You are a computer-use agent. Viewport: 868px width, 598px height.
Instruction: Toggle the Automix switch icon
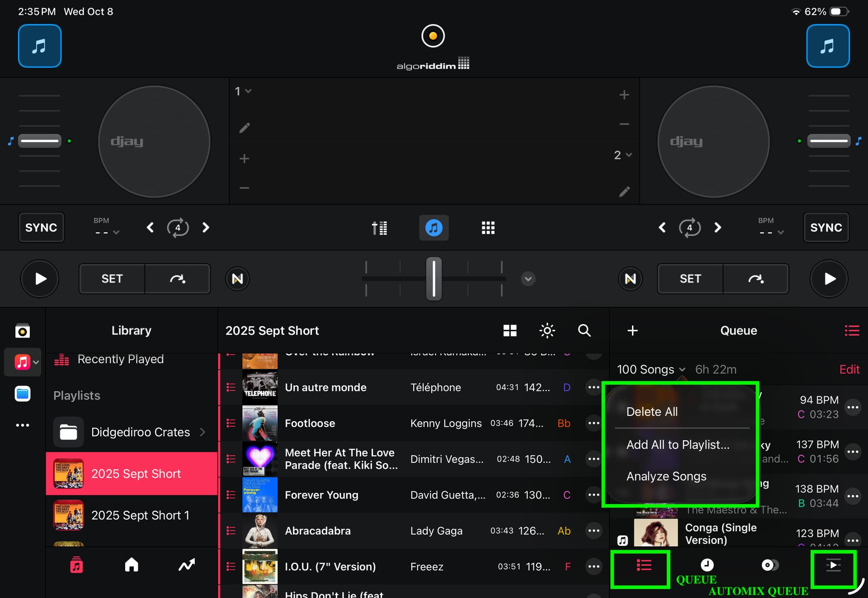pyautogui.click(x=769, y=565)
